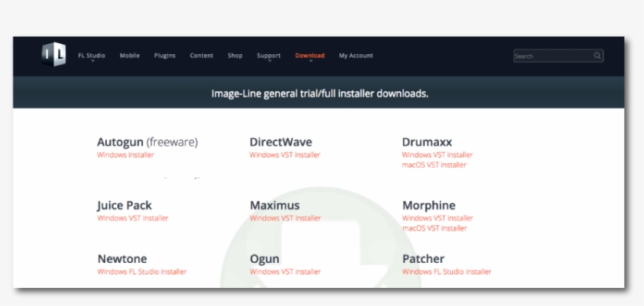
Task: Go to the Mobile page
Action: click(130, 56)
